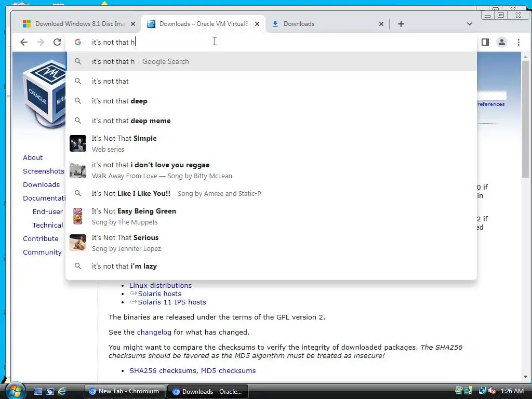Expand the tab search chevron
The height and width of the screenshot is (399, 532).
pos(470,24)
